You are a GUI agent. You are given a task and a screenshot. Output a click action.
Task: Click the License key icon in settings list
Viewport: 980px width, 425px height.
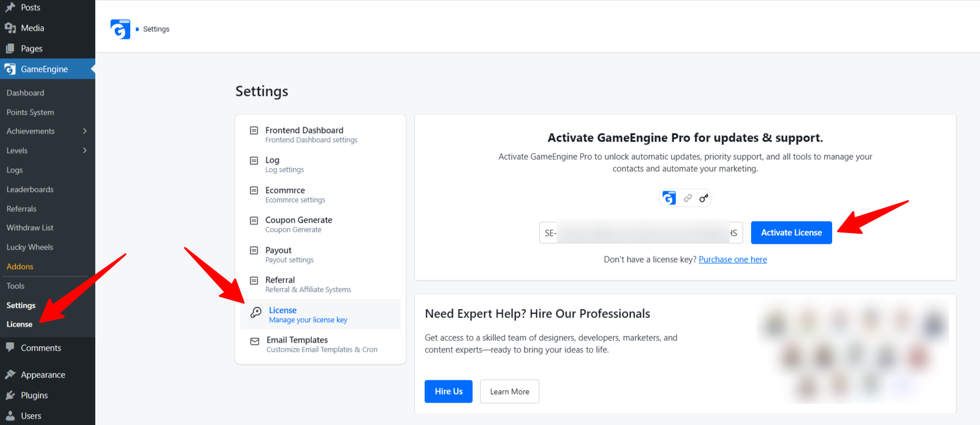(x=256, y=312)
